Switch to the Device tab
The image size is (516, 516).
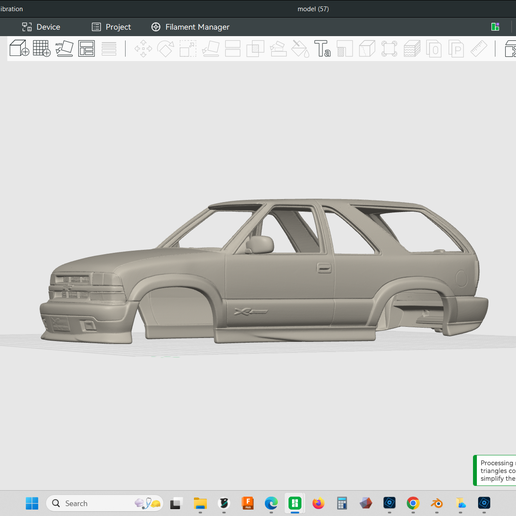click(x=41, y=27)
